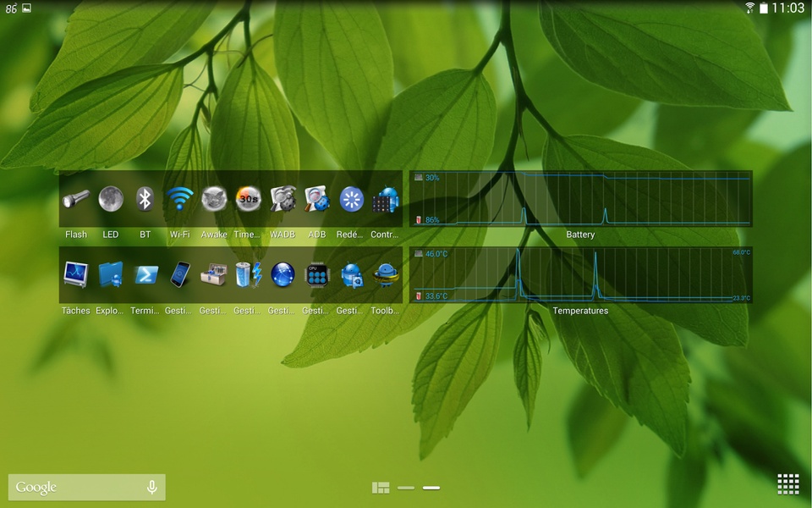Tap the status bar Wi-Fi signal icon

[750, 8]
